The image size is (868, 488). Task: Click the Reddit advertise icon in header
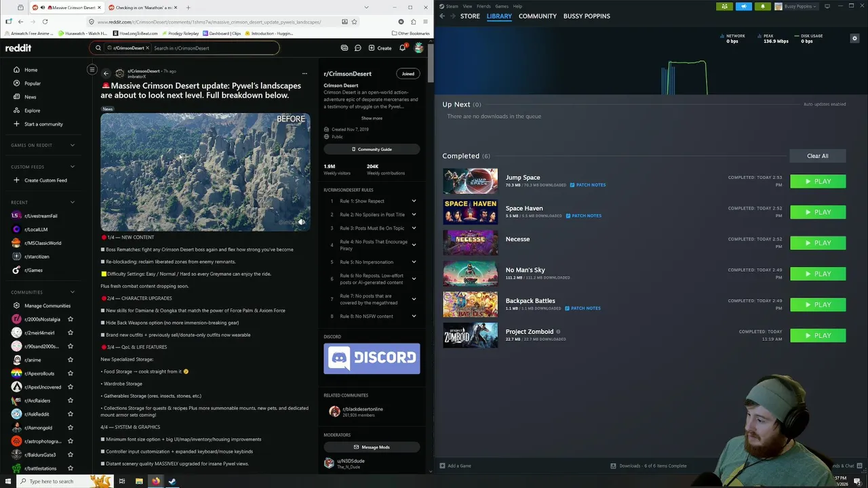(344, 48)
